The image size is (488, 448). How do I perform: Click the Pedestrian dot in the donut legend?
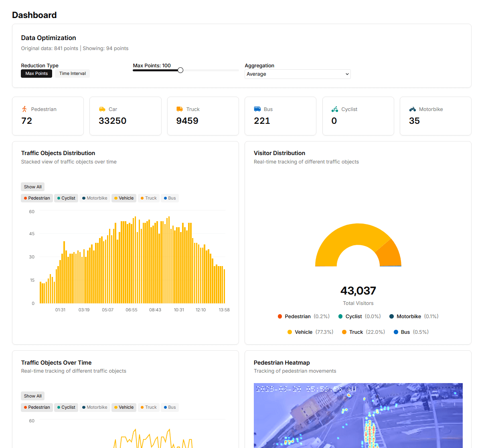click(280, 316)
